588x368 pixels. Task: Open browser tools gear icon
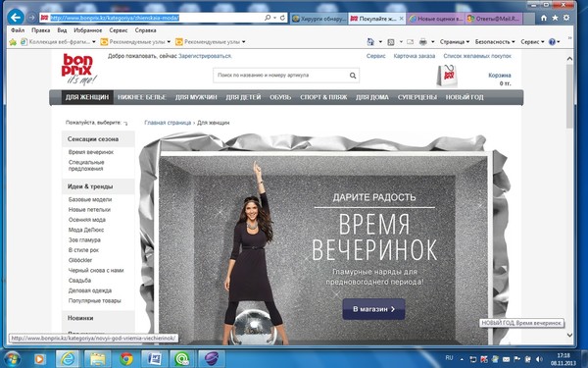coord(566,18)
